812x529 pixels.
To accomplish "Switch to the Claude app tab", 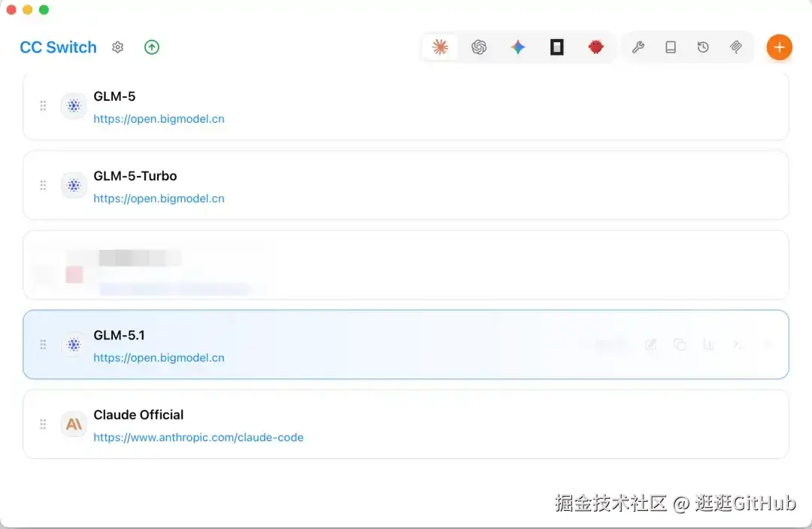I will 440,47.
